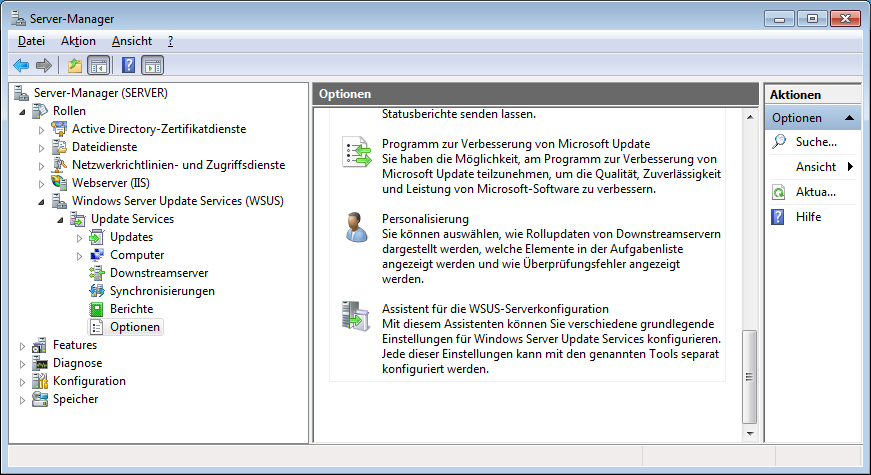The image size is (871, 475).
Task: Expand the Updates node
Action: [x=79, y=238]
